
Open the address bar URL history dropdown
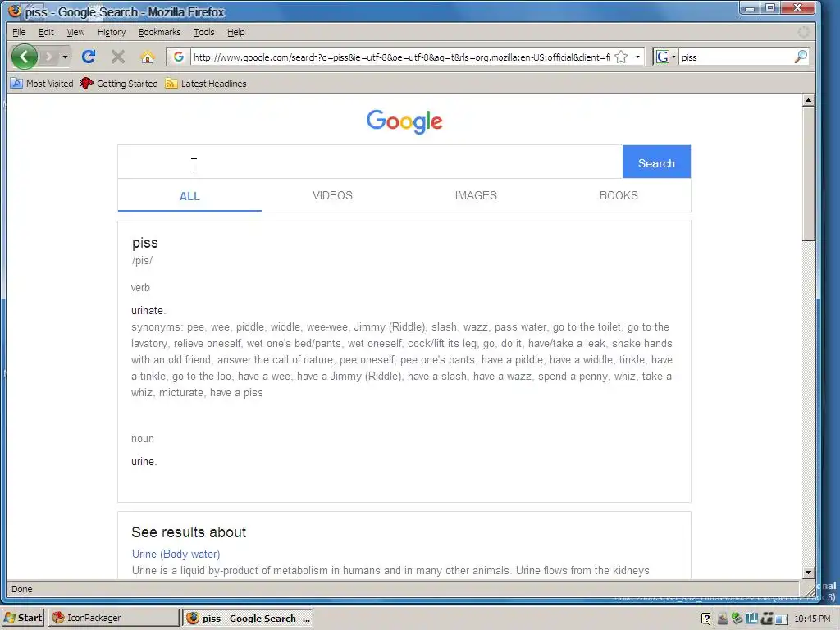pyautogui.click(x=637, y=57)
